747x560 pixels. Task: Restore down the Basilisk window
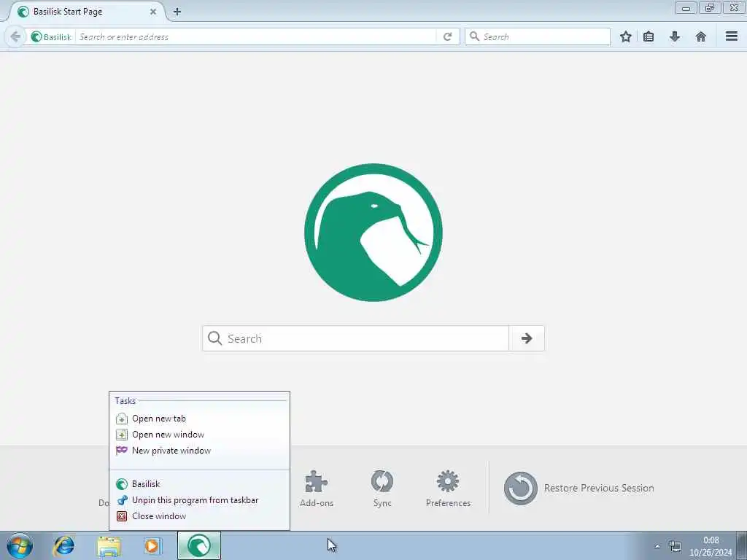[710, 8]
